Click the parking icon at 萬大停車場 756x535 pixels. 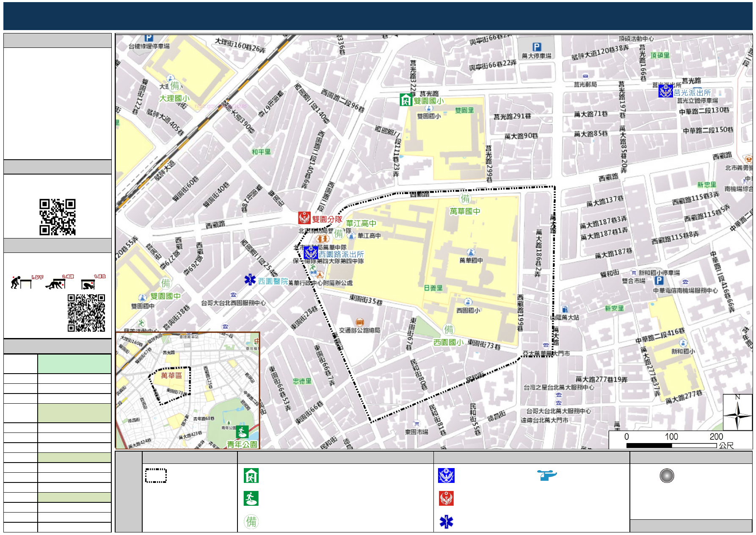(x=537, y=47)
